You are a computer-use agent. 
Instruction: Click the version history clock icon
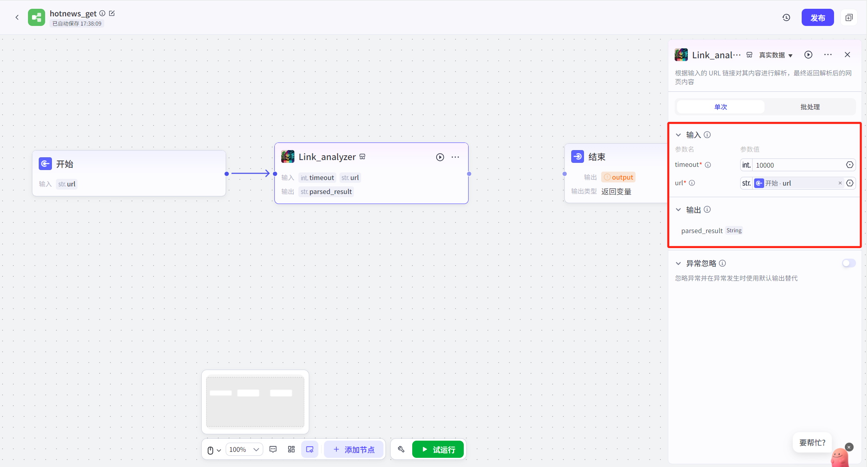786,18
